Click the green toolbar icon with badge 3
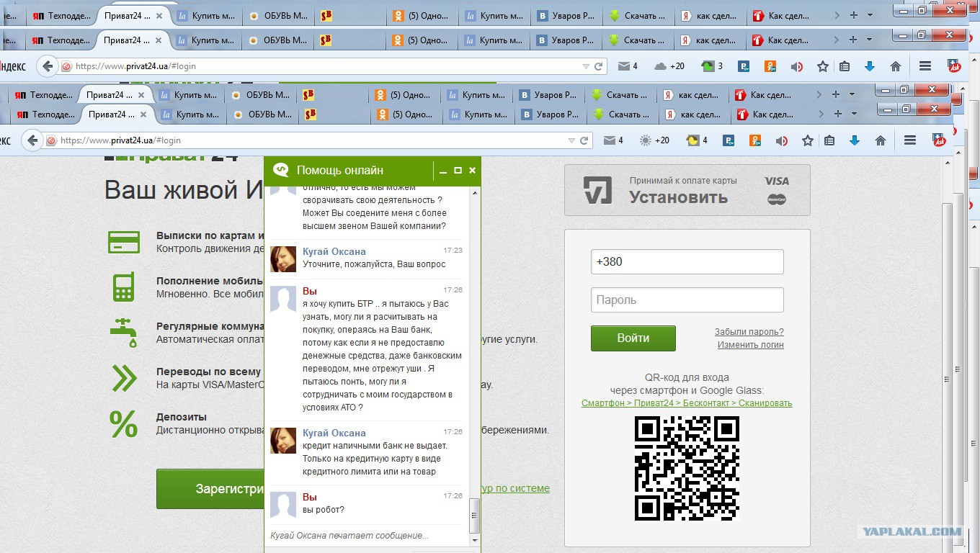This screenshot has height=553, width=980. [x=712, y=66]
